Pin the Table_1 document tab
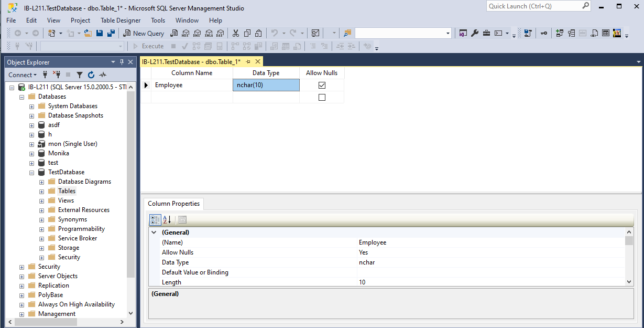644x328 pixels. click(248, 61)
